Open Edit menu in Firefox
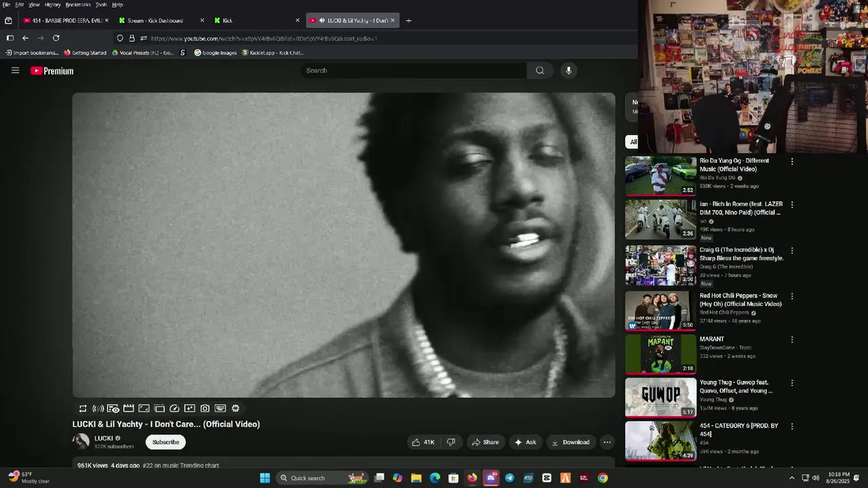 tap(20, 5)
